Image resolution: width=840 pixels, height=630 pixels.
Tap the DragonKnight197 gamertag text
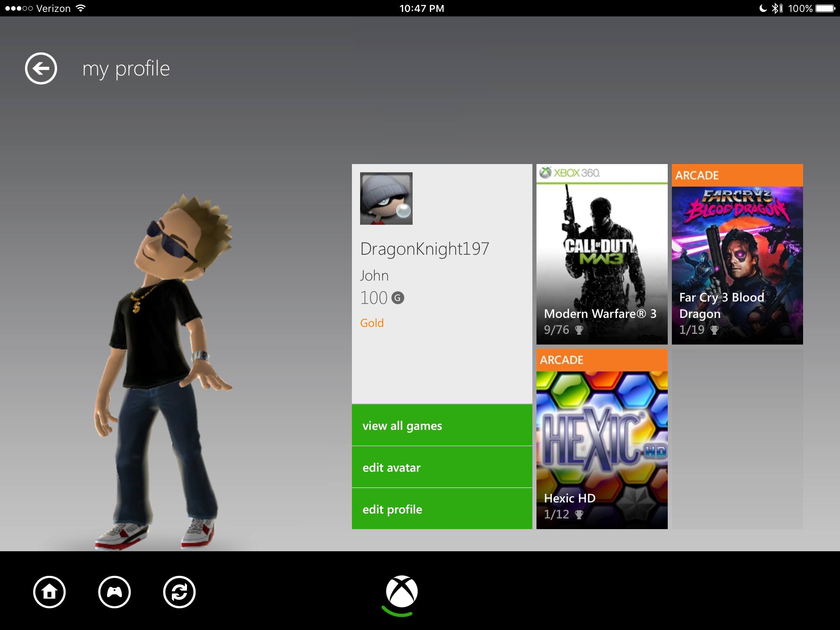[x=425, y=249]
